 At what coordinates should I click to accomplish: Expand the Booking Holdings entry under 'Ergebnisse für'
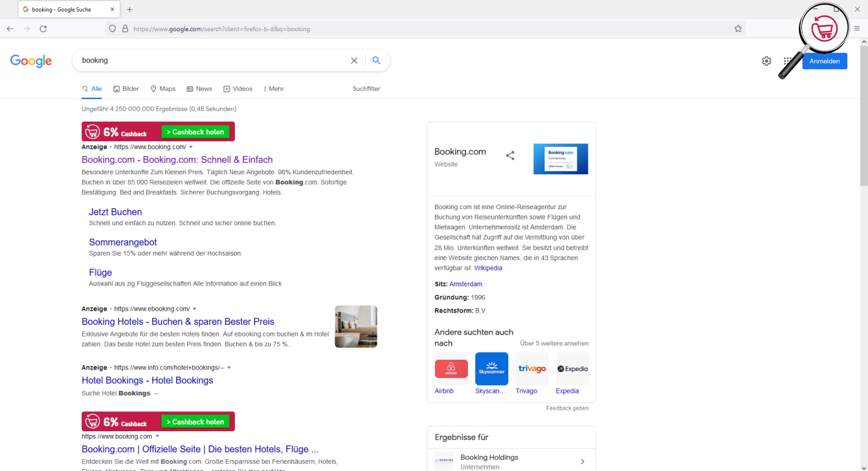[x=583, y=461]
